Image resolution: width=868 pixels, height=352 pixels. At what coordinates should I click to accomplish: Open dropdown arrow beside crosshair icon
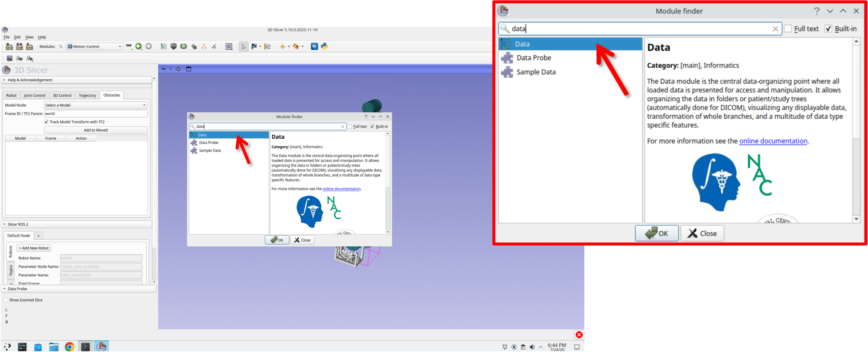(289, 46)
